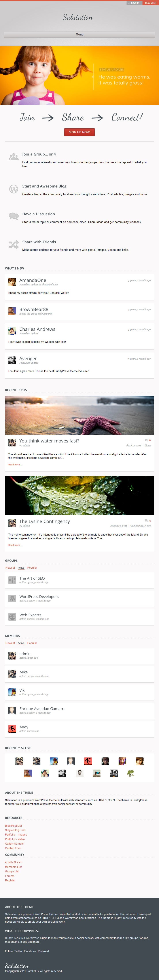The image size is (159, 980).
Task: Click the shuffle arrows icon beside Share with Friends
Action: tap(14, 244)
